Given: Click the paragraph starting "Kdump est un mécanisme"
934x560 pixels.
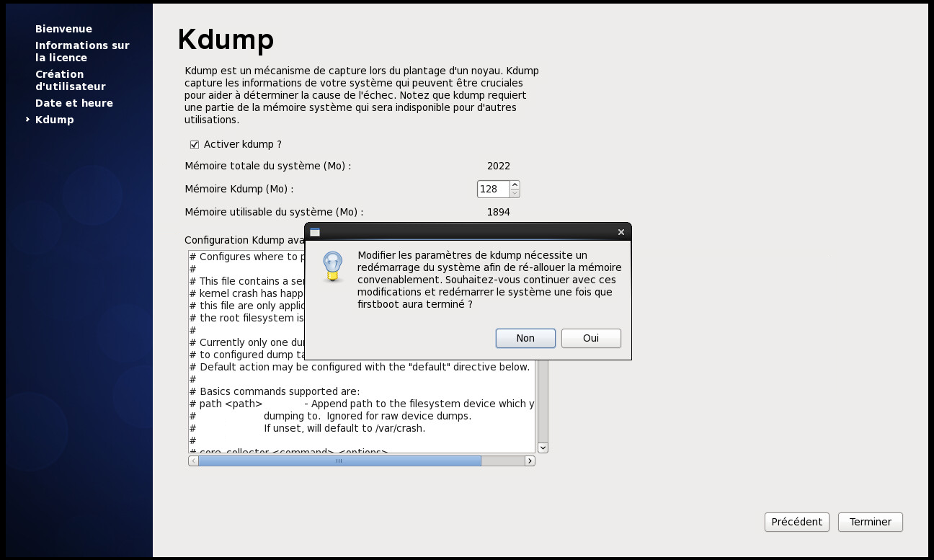Looking at the screenshot, I should (362, 95).
